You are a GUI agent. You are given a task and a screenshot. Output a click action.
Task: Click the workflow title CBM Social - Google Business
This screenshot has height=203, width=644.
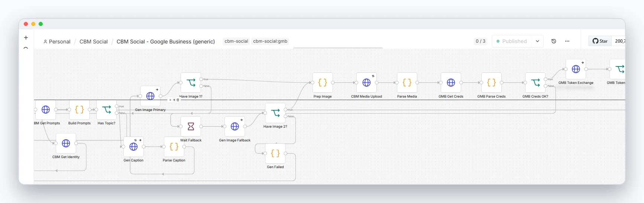pos(166,42)
